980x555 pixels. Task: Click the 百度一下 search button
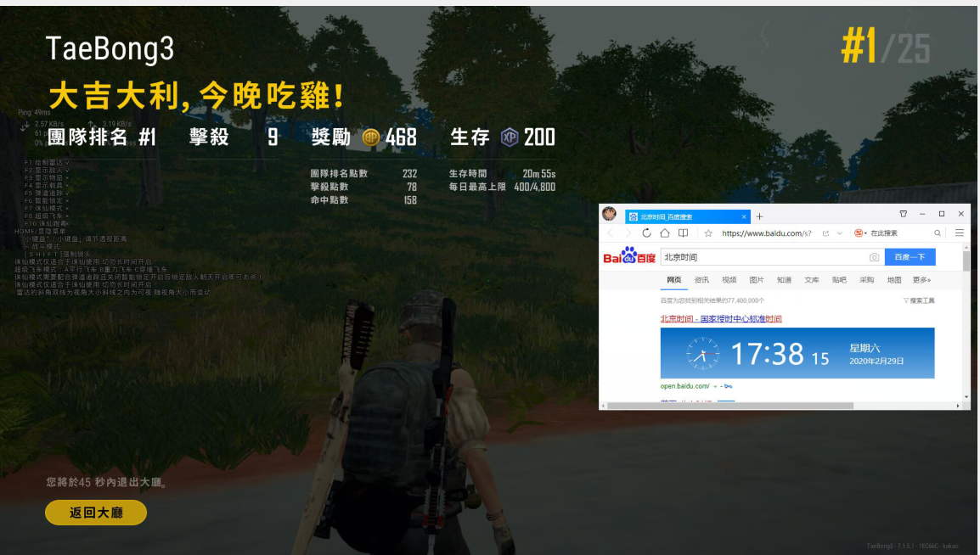(910, 256)
